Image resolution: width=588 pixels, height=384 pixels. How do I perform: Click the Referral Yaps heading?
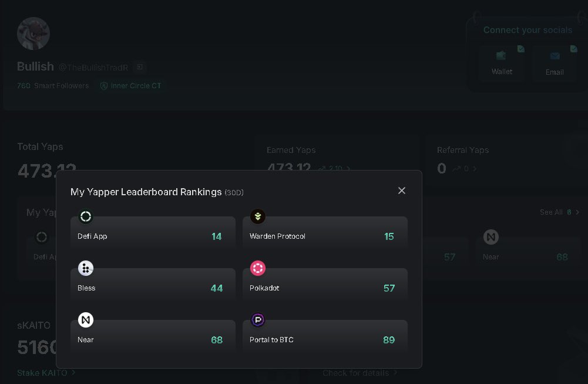tap(463, 150)
